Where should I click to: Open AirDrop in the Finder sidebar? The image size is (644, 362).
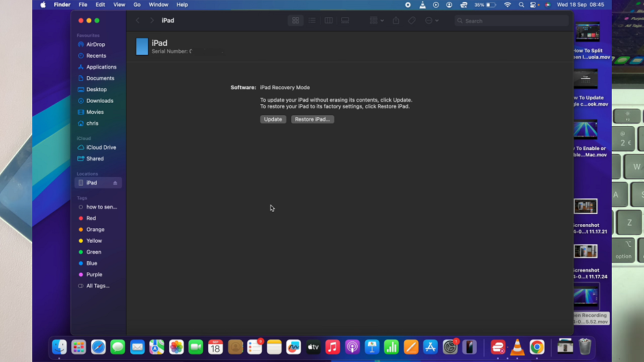click(95, 45)
